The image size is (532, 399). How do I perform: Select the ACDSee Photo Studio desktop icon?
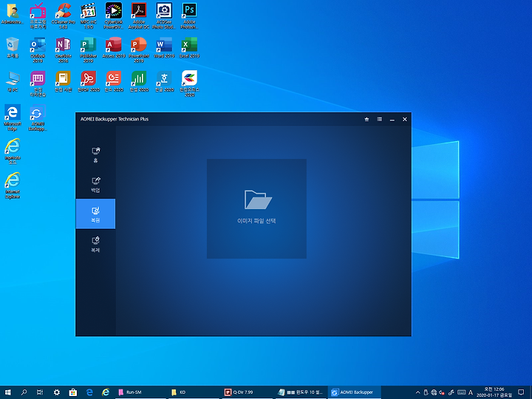tap(164, 16)
